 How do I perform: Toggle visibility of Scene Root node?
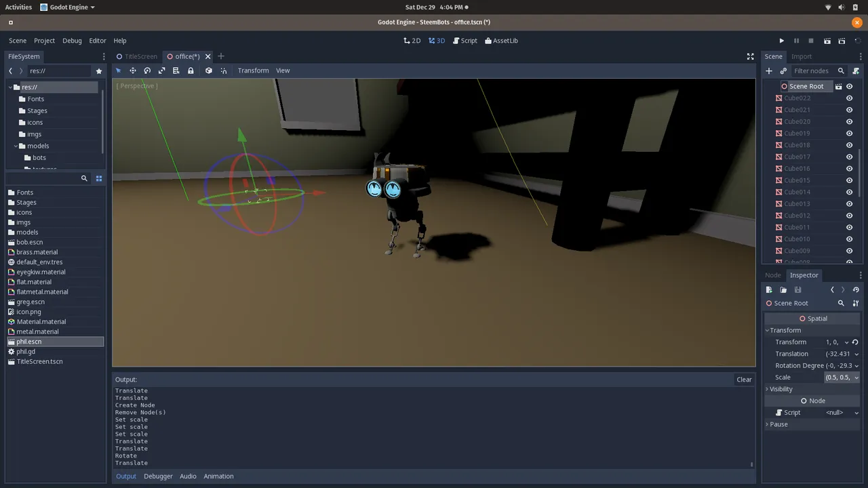[x=849, y=87]
